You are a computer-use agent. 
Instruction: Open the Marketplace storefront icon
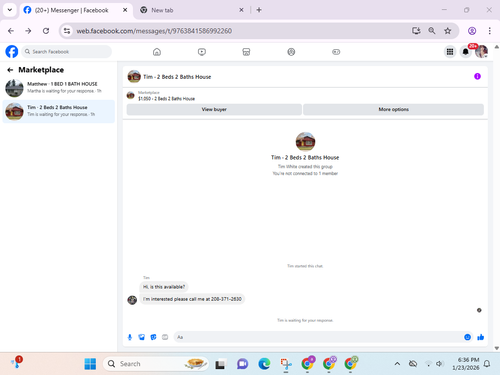pyautogui.click(x=246, y=52)
